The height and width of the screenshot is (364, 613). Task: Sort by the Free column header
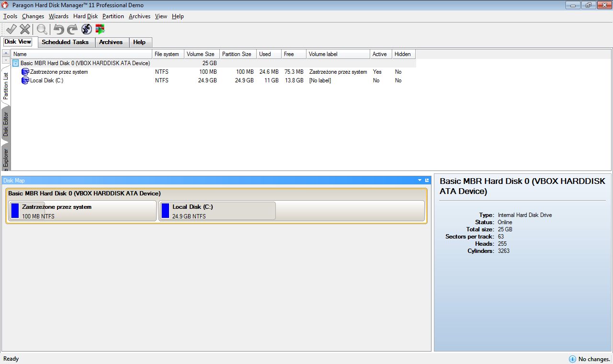294,54
